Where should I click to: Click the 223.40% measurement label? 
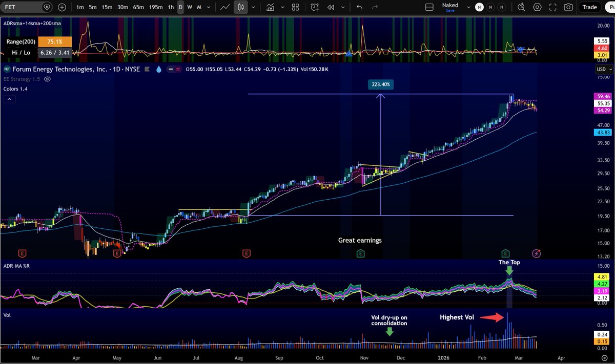point(380,84)
